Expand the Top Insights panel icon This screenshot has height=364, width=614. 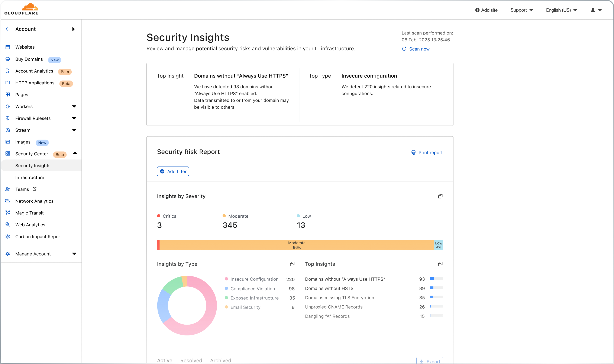coord(440,264)
